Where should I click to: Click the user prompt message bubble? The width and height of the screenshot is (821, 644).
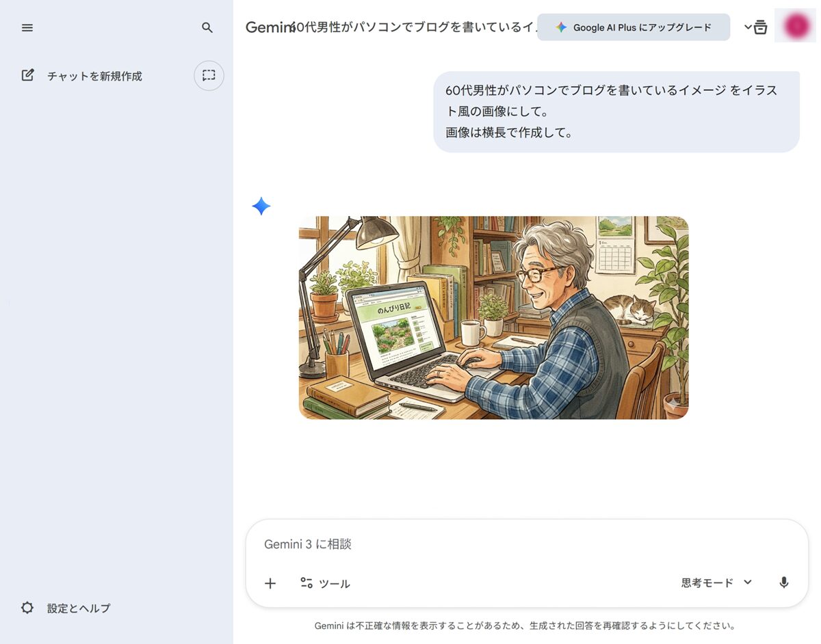616,111
